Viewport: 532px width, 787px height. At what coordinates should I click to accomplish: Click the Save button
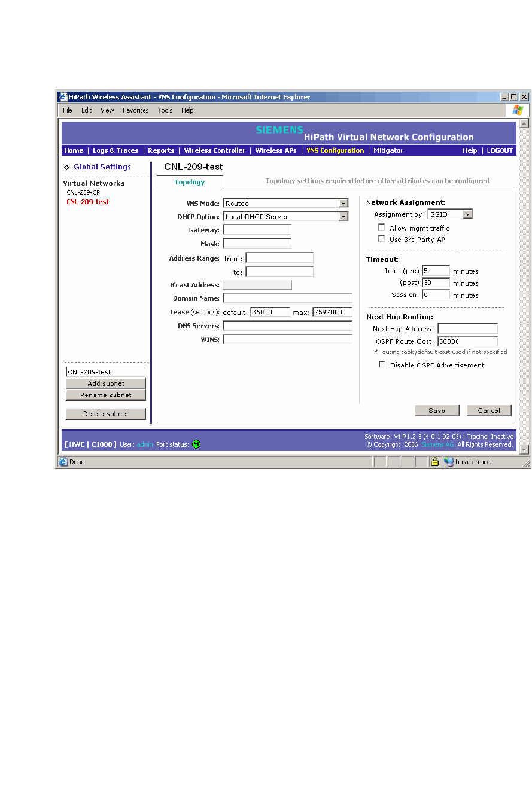pos(437,410)
